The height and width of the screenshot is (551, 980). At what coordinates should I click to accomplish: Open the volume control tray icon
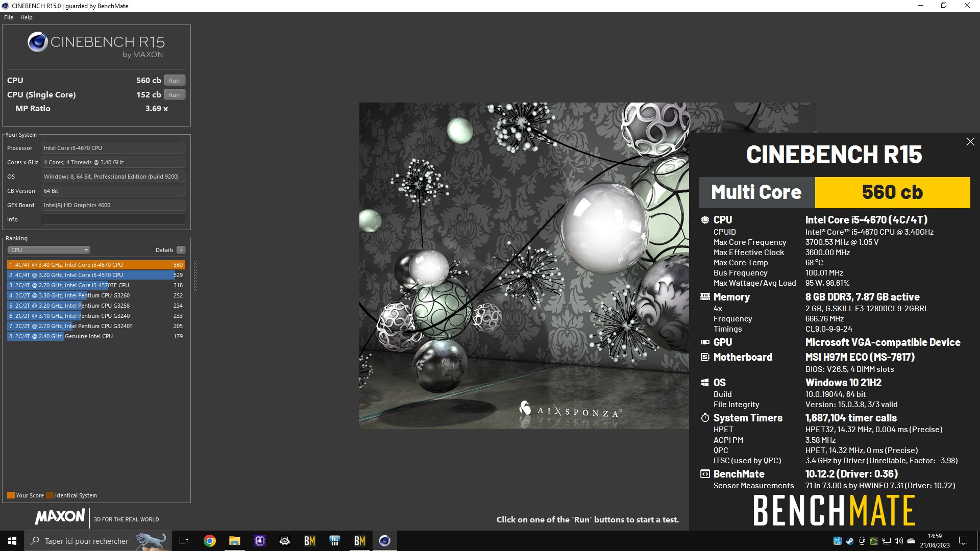(x=898, y=541)
